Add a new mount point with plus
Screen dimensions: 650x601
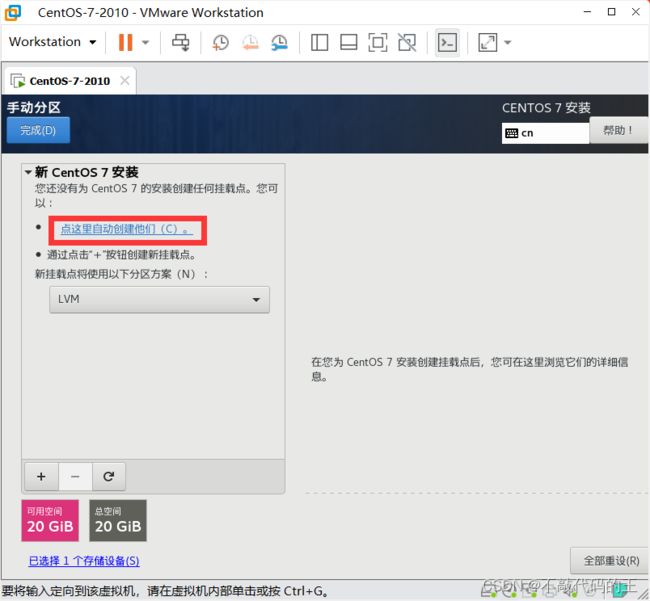coord(41,477)
